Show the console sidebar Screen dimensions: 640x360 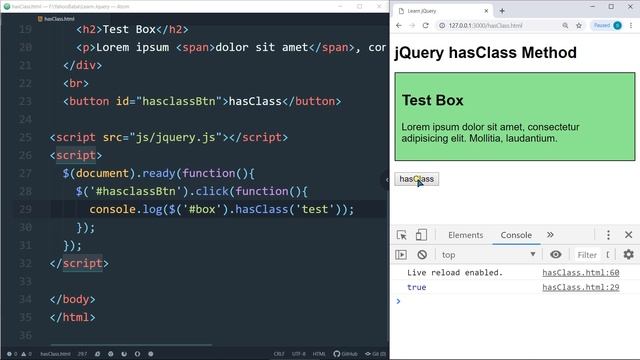tap(401, 255)
